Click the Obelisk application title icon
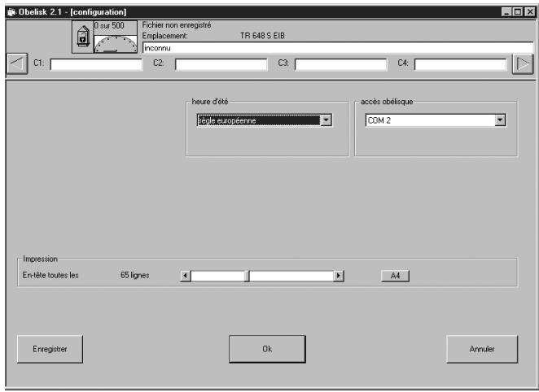The height and width of the screenshot is (392, 539). pos(11,12)
